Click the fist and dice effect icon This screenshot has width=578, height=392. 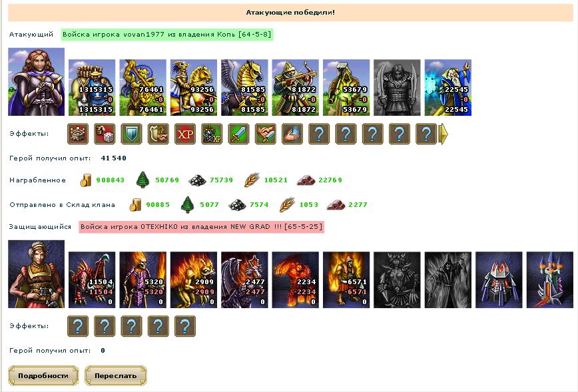(x=105, y=134)
